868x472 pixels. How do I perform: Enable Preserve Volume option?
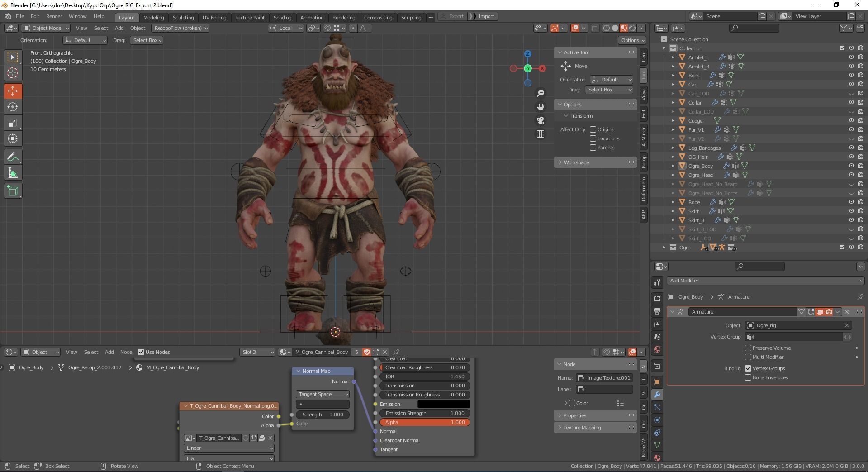point(748,348)
